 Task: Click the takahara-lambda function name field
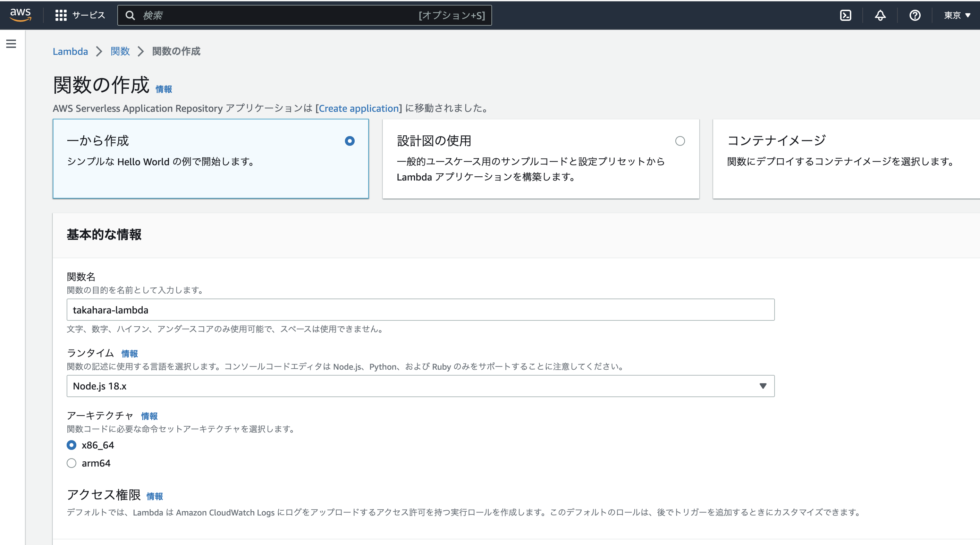point(420,309)
